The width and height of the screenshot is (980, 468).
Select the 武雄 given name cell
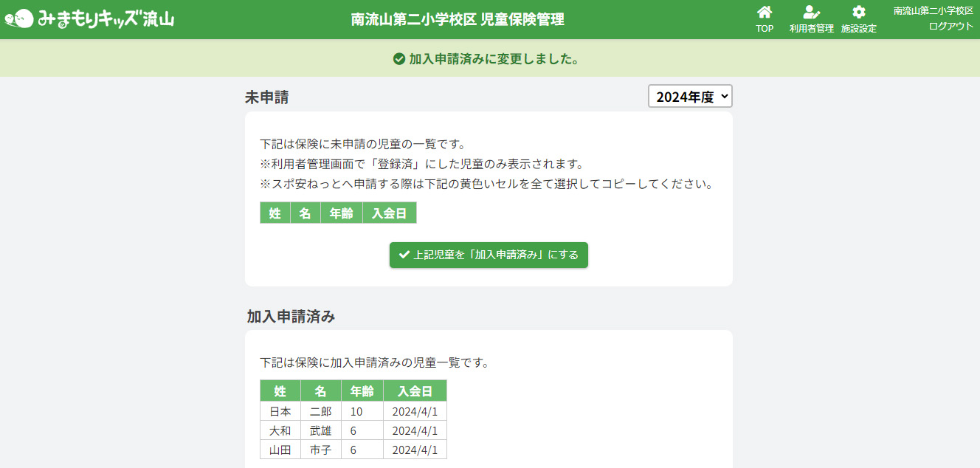(x=320, y=430)
